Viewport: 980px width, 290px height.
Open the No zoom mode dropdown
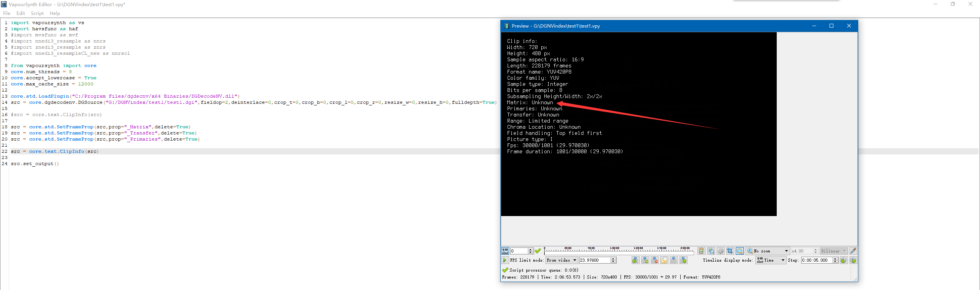[767, 251]
